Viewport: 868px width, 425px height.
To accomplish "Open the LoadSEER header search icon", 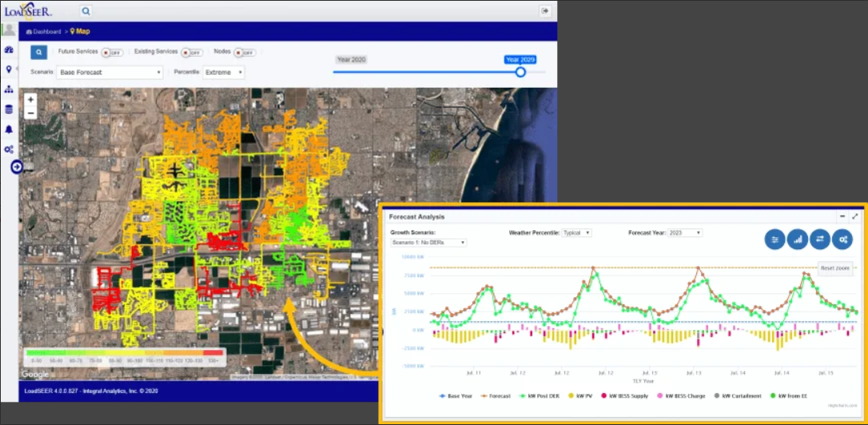I will click(x=86, y=10).
